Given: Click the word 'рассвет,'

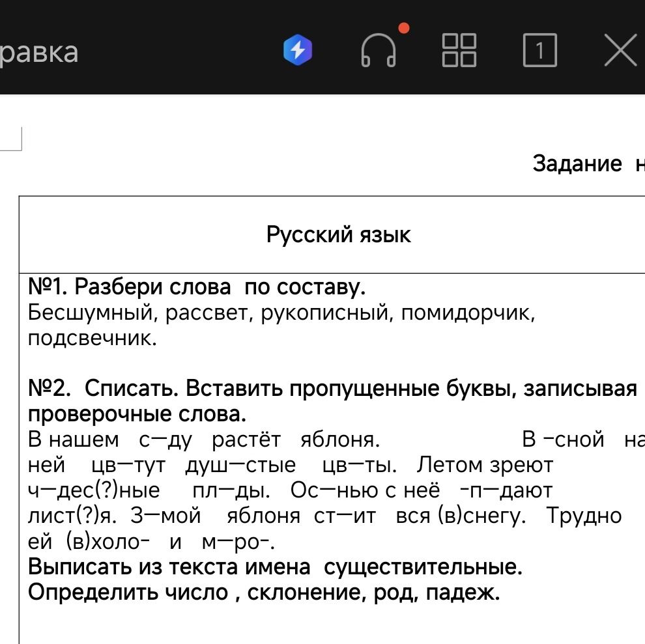Looking at the screenshot, I should point(209,313).
